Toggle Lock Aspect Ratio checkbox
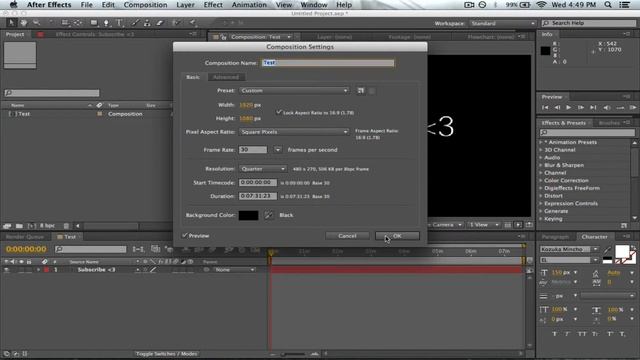Image resolution: width=640 pixels, height=360 pixels. point(279,112)
